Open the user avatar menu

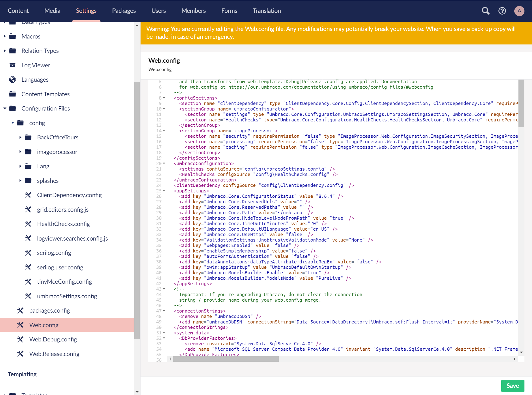point(519,11)
